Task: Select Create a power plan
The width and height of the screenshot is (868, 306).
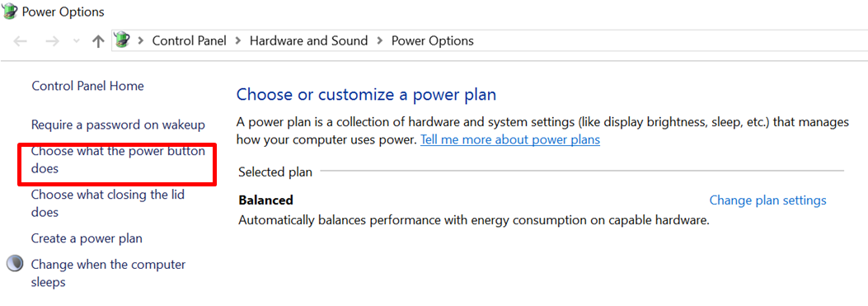Action: click(87, 238)
